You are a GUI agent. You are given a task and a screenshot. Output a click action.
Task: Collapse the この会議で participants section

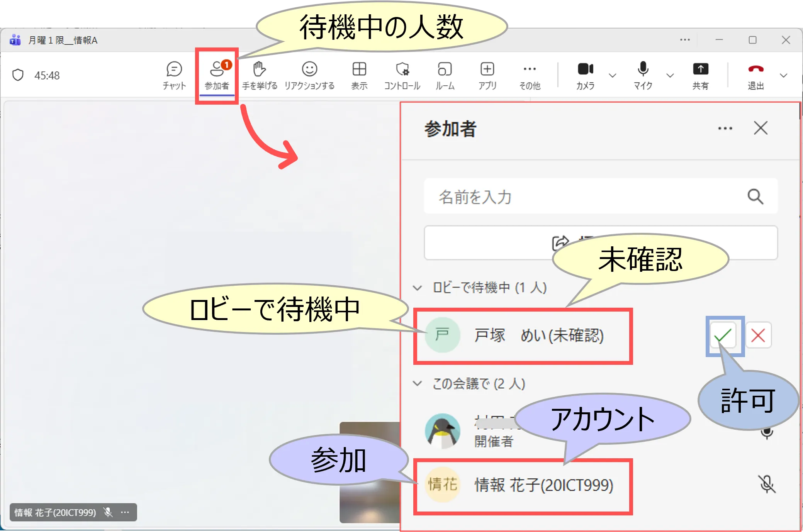coord(418,383)
